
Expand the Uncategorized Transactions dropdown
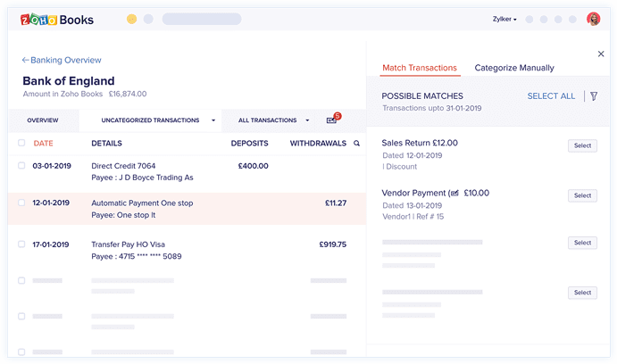tap(213, 120)
